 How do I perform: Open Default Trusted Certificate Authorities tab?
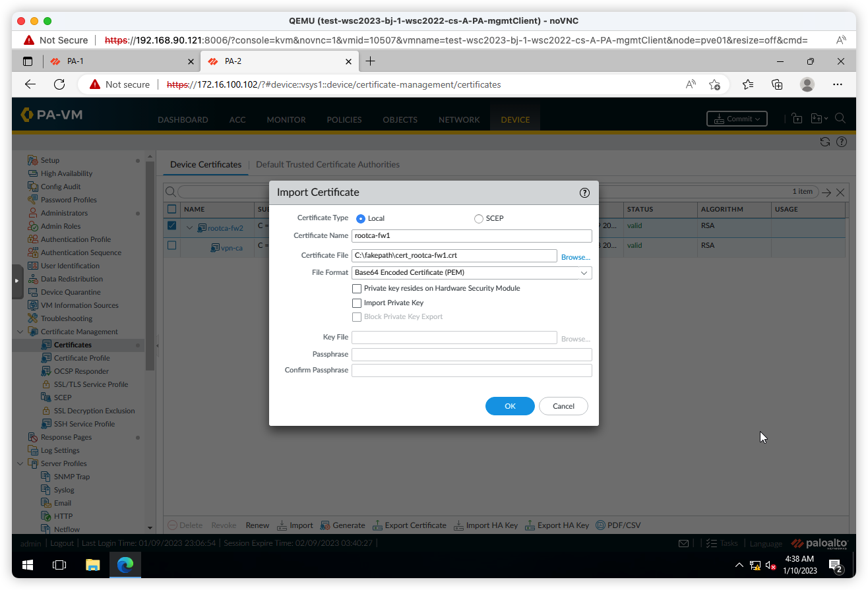[328, 164]
